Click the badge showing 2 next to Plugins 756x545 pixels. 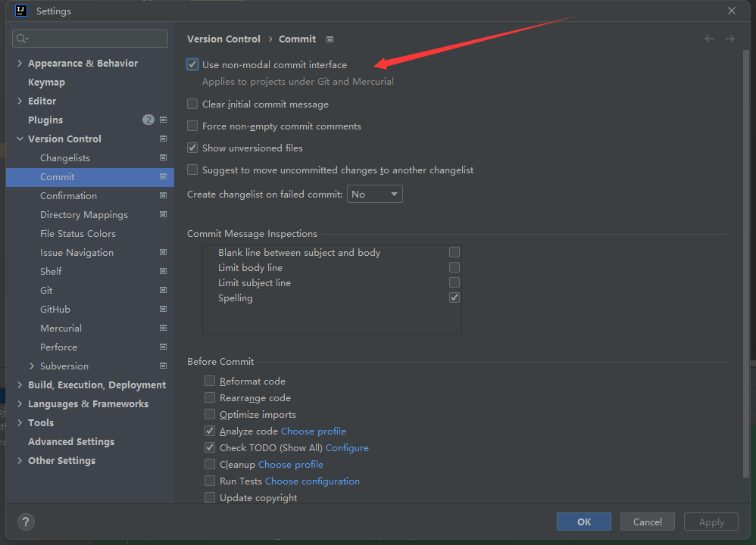[x=148, y=119]
